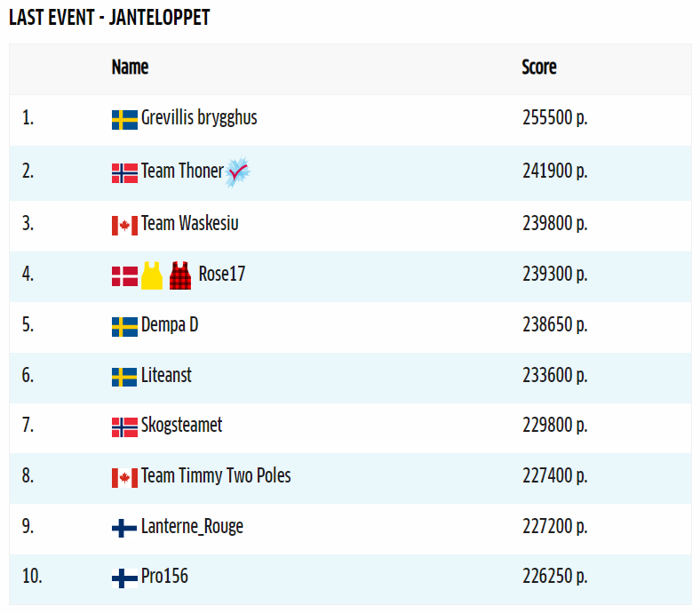This screenshot has height=614, width=700.
Task: Click the Swedish flag beside Grevillis brygghus
Action: (x=124, y=120)
